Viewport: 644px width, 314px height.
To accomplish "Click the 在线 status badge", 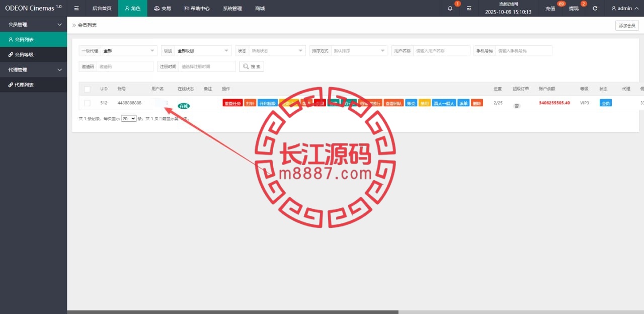I will pyautogui.click(x=184, y=106).
